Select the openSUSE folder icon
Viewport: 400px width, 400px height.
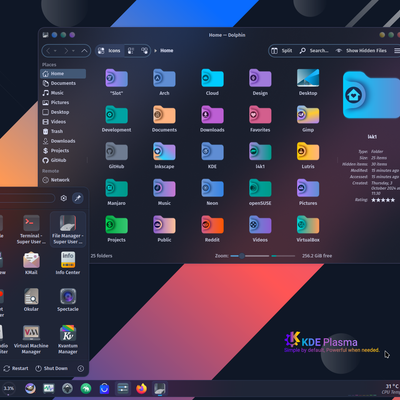pos(260,188)
